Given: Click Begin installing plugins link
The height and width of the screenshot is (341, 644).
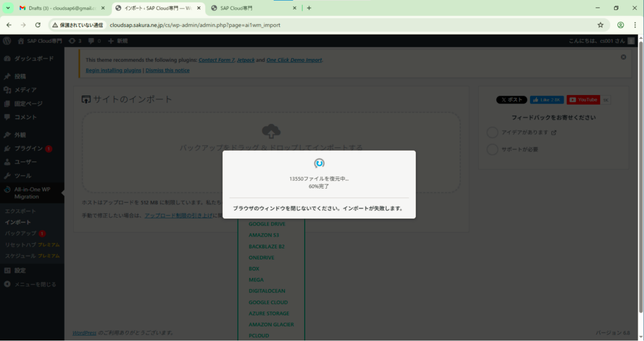Looking at the screenshot, I should pos(113,70).
